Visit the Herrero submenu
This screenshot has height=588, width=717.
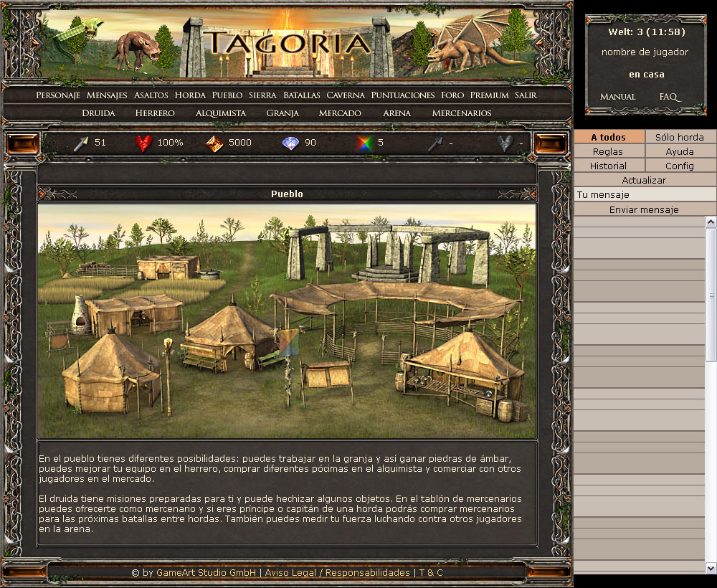155,113
